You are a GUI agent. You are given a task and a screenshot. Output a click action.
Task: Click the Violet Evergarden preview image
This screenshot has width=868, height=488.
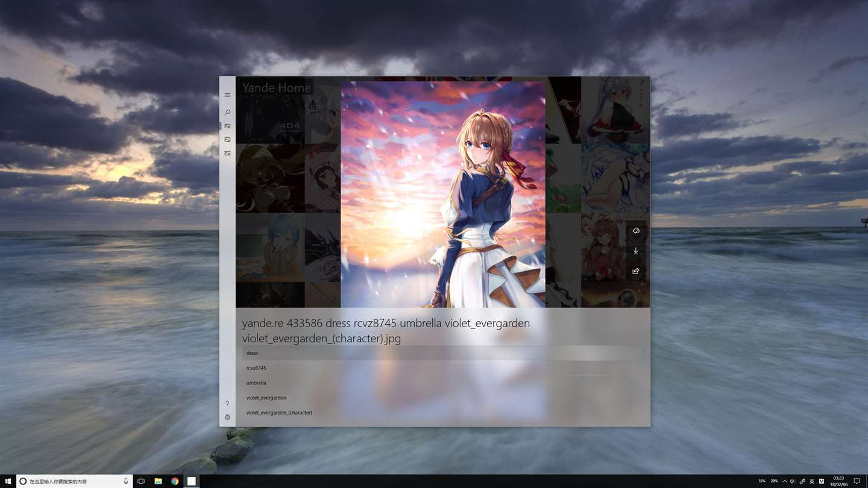[443, 194]
